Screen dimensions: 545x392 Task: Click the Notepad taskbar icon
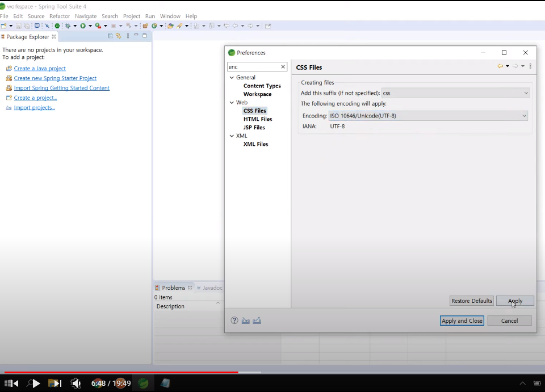tap(165, 383)
